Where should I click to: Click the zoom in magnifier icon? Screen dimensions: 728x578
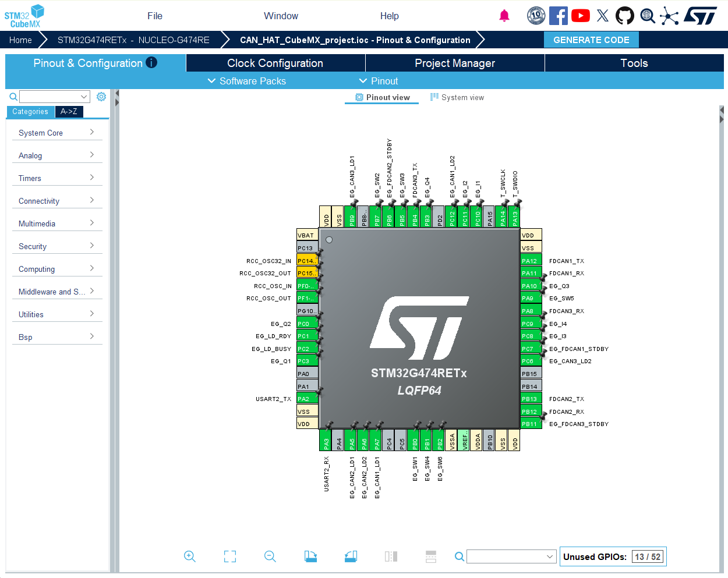(190, 556)
